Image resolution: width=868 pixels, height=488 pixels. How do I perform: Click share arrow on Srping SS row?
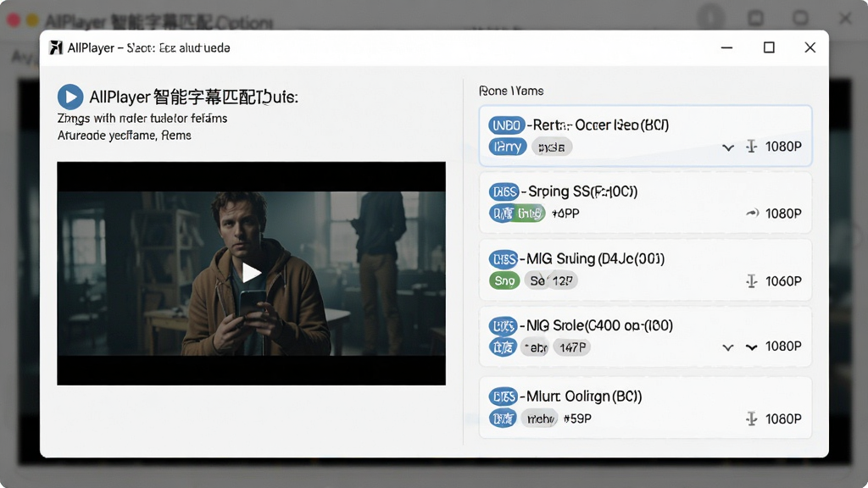[752, 213]
